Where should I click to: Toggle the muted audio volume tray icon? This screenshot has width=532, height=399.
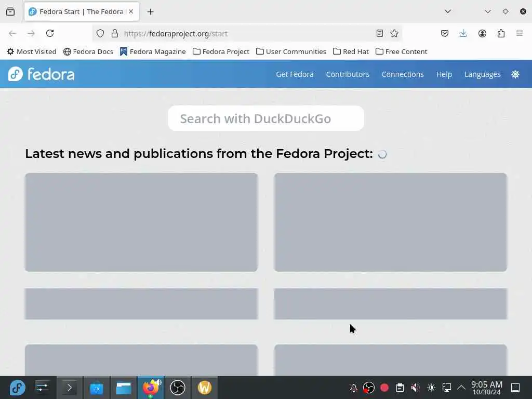click(x=415, y=388)
